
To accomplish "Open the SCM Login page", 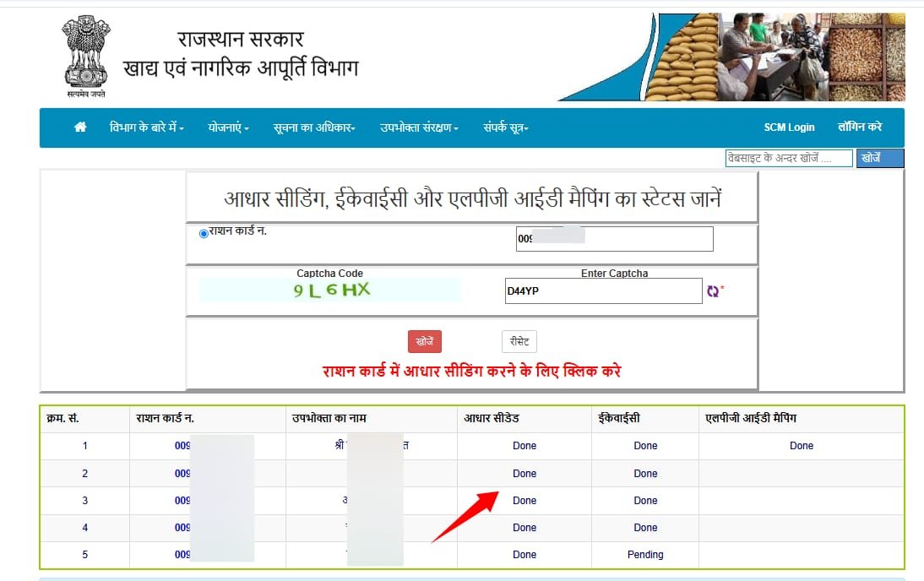I will (x=789, y=128).
